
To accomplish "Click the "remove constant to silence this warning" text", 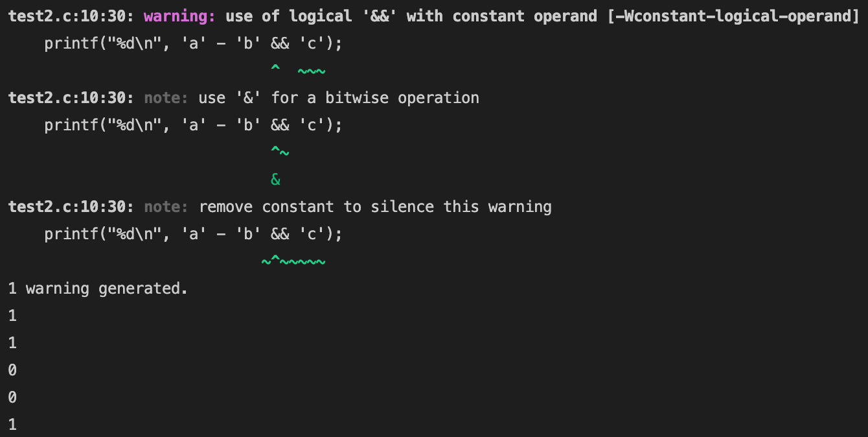I will (x=374, y=207).
